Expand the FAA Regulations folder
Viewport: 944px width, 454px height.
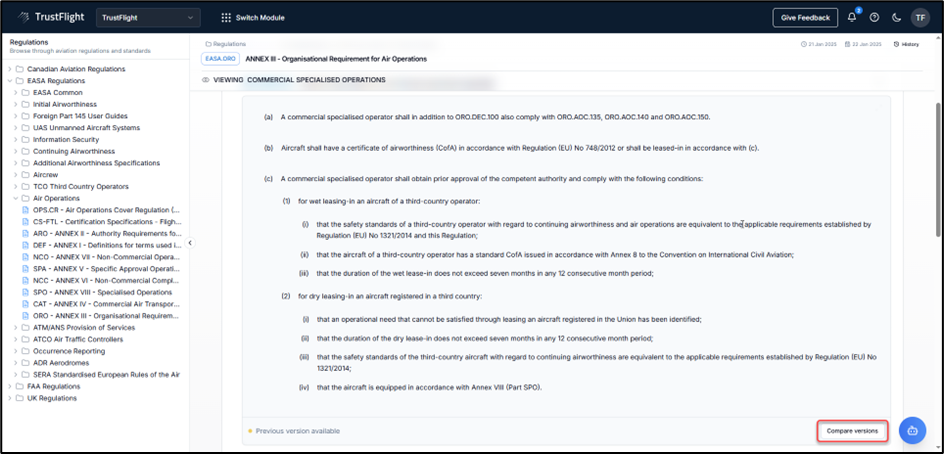(x=10, y=386)
